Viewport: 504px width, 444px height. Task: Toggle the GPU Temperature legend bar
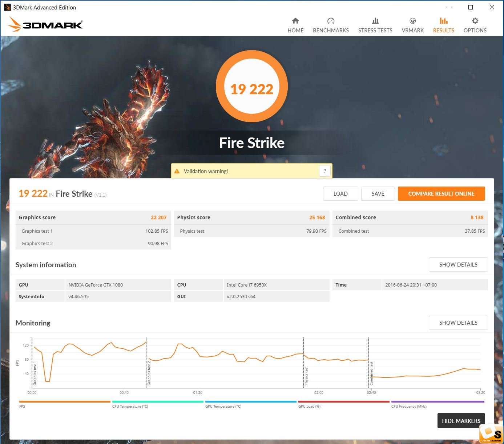tap(251, 402)
